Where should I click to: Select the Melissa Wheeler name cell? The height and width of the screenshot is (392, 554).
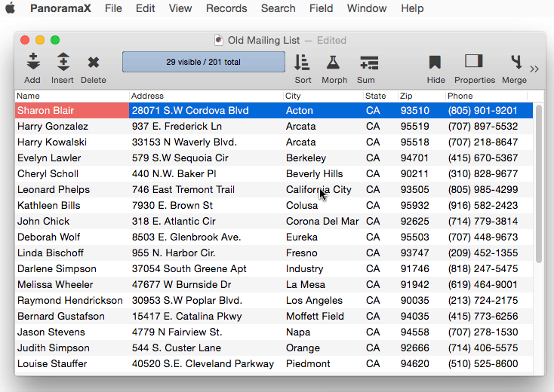click(x=72, y=284)
